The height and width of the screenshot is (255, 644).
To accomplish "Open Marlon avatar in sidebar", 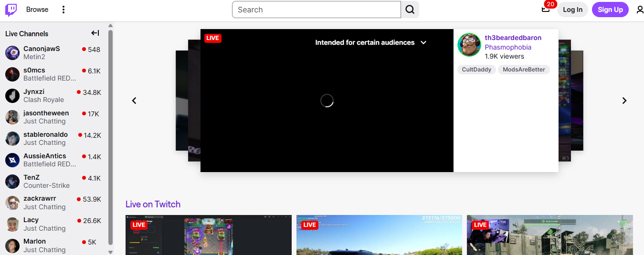I will pyautogui.click(x=12, y=245).
